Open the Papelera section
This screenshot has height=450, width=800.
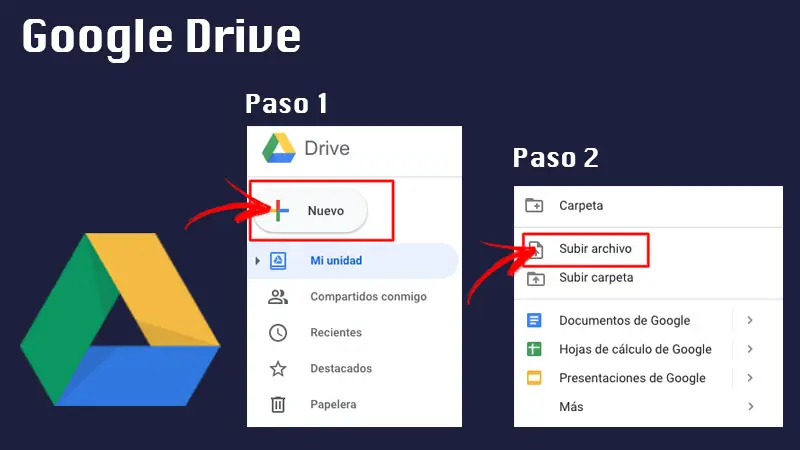333,404
